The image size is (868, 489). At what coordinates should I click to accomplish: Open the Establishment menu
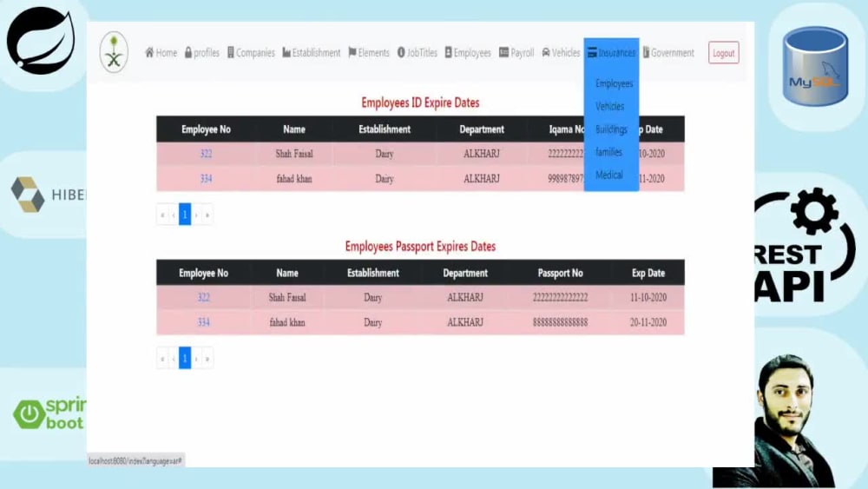point(312,53)
